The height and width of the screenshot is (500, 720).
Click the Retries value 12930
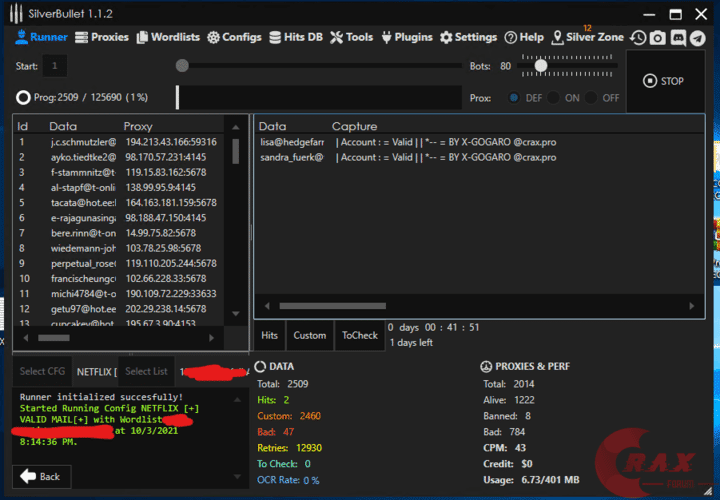click(x=309, y=448)
